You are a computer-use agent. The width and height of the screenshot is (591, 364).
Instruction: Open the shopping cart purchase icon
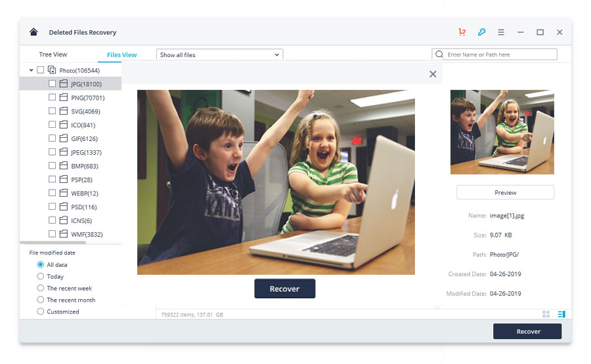462,32
